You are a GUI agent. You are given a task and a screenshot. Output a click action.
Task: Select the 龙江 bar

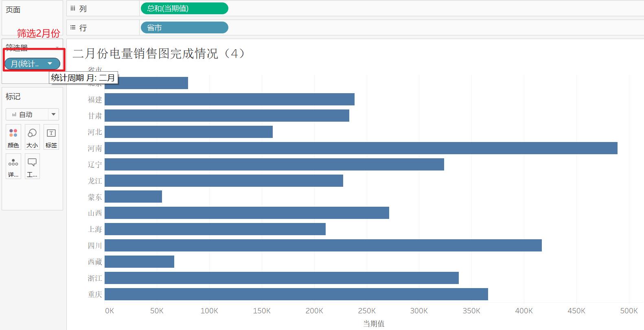224,181
